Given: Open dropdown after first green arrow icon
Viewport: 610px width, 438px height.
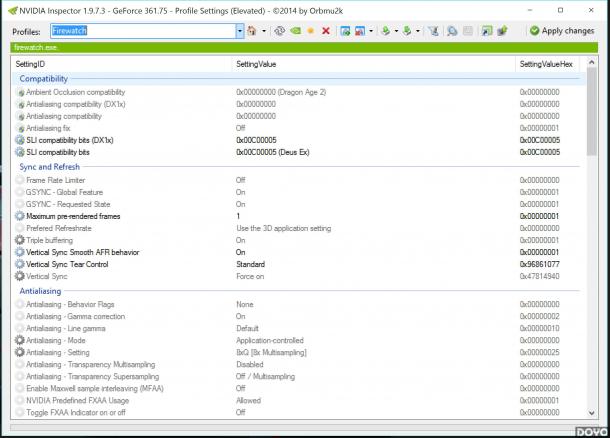Looking at the screenshot, I should [396, 31].
